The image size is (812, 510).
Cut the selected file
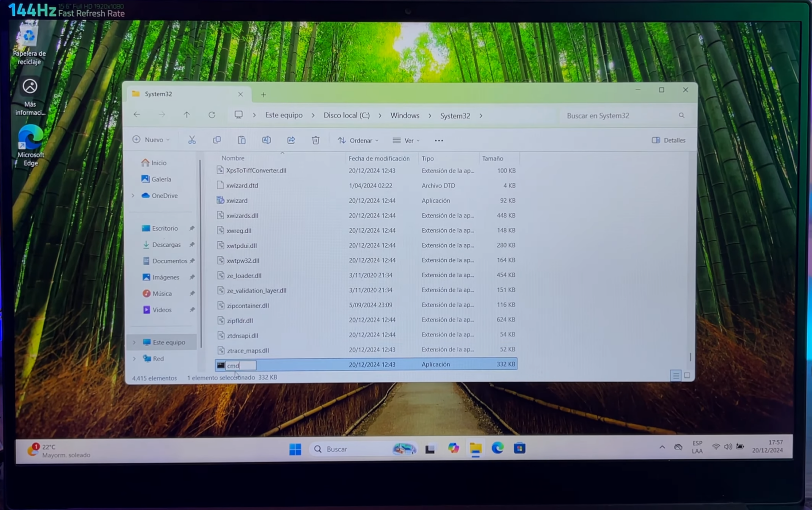click(x=192, y=140)
